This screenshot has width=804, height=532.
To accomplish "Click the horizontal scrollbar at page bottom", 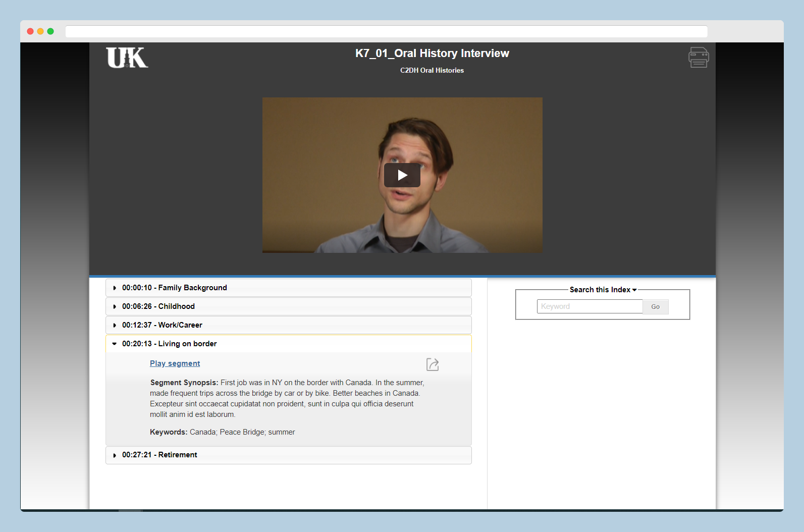I will tap(131, 510).
